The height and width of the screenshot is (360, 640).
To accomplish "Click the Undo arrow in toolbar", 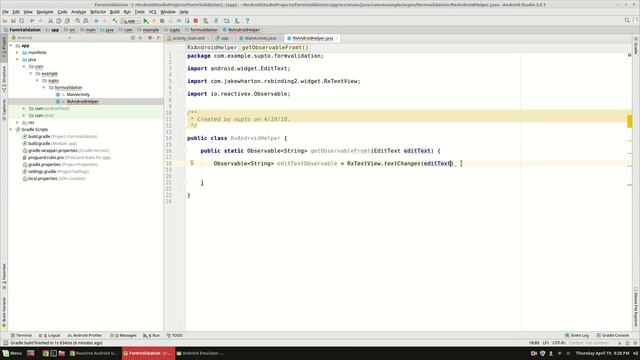I will click(32, 20).
